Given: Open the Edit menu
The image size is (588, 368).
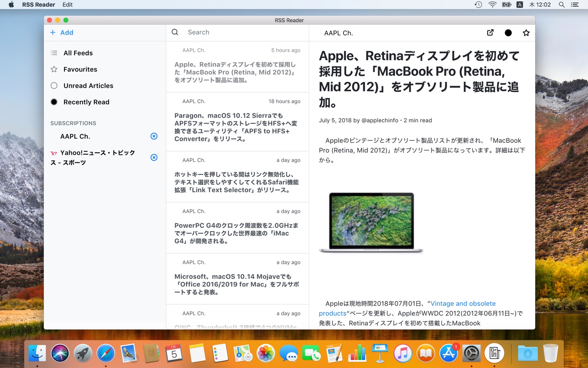Looking at the screenshot, I should 67,5.
